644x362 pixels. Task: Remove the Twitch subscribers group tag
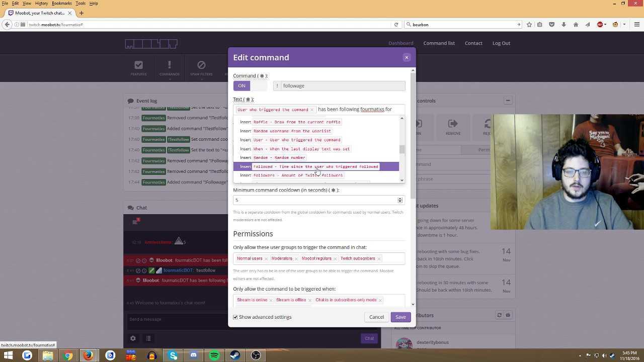[x=379, y=258]
